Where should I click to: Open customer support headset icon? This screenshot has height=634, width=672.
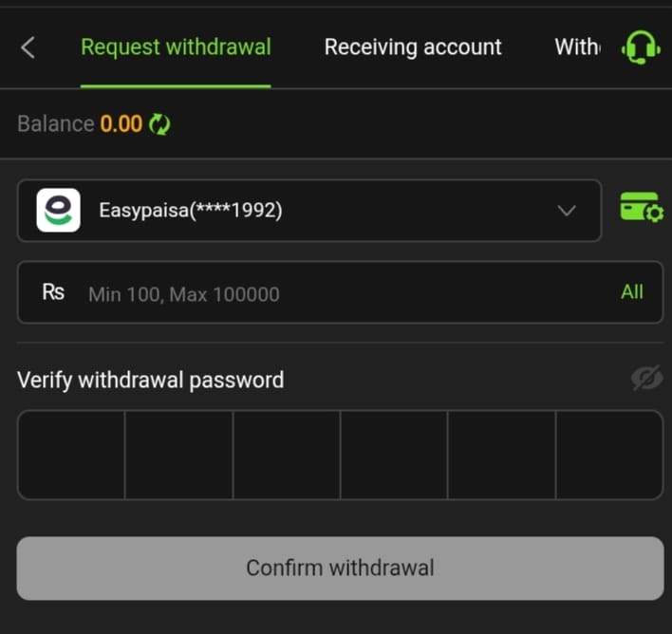(640, 47)
